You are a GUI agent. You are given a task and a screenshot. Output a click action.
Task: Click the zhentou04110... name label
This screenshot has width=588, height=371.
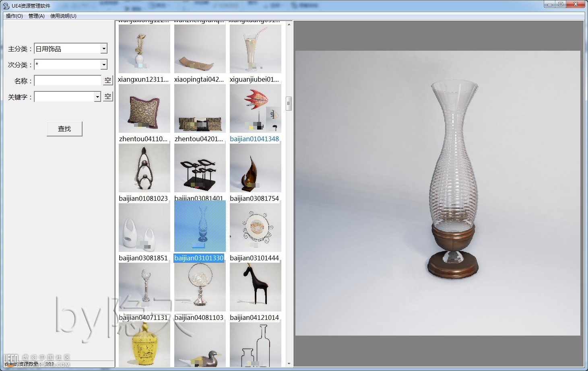pyautogui.click(x=143, y=139)
